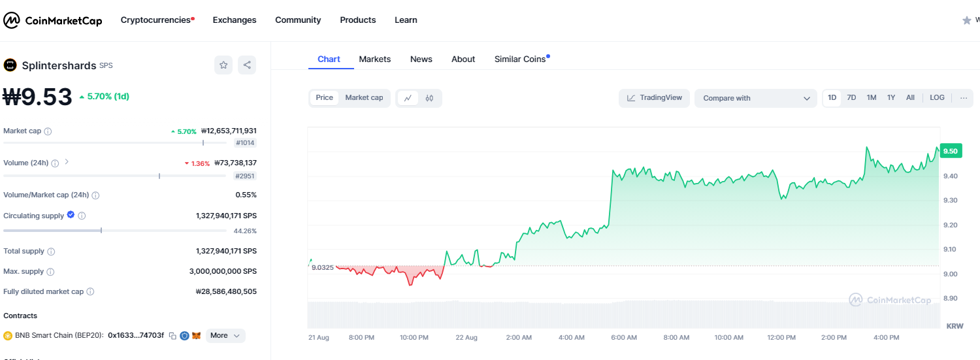Select the market cap value ₩12,653,711,931
Screen dimensions: 980x360
point(229,131)
